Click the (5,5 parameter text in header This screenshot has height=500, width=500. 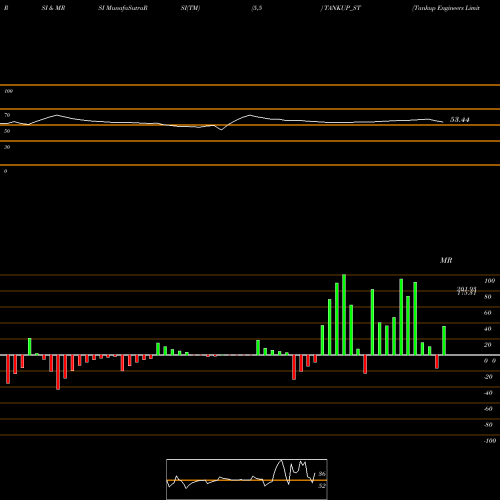point(257,8)
